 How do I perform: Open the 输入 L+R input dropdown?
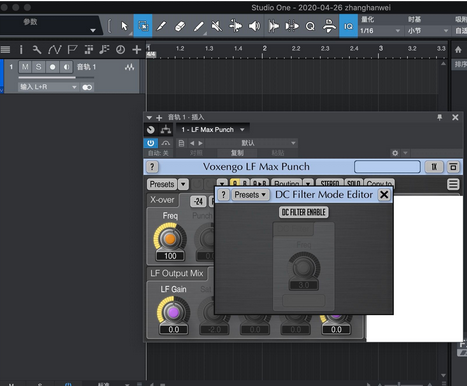(x=48, y=87)
